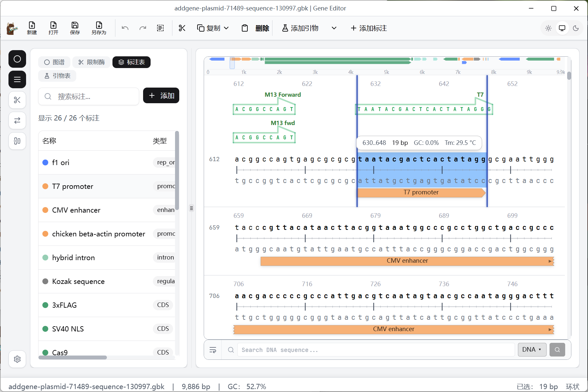588x392 pixels.
Task: Click the annotation search field
Action: click(x=89, y=96)
